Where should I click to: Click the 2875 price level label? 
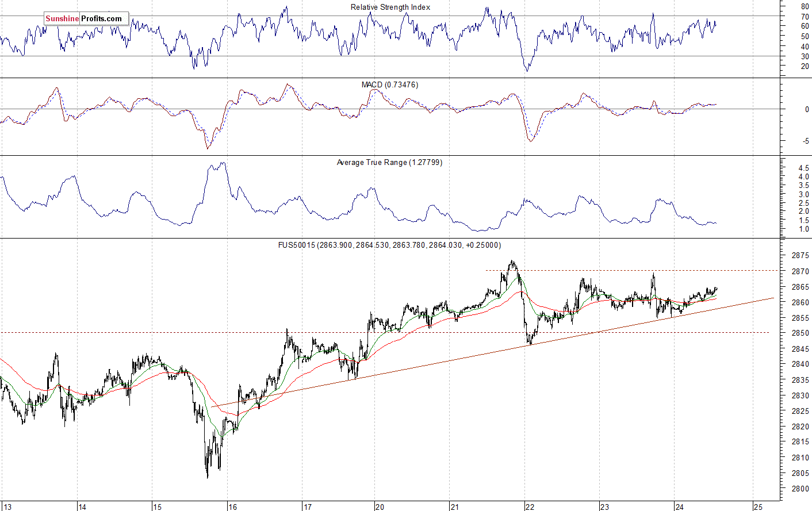pos(801,255)
